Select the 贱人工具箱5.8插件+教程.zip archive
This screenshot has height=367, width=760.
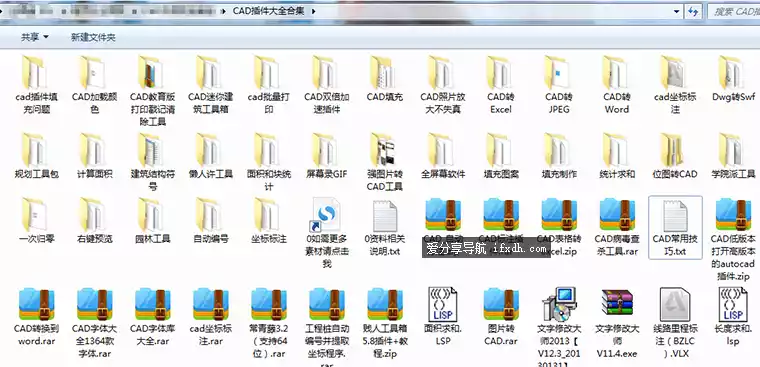coord(384,323)
